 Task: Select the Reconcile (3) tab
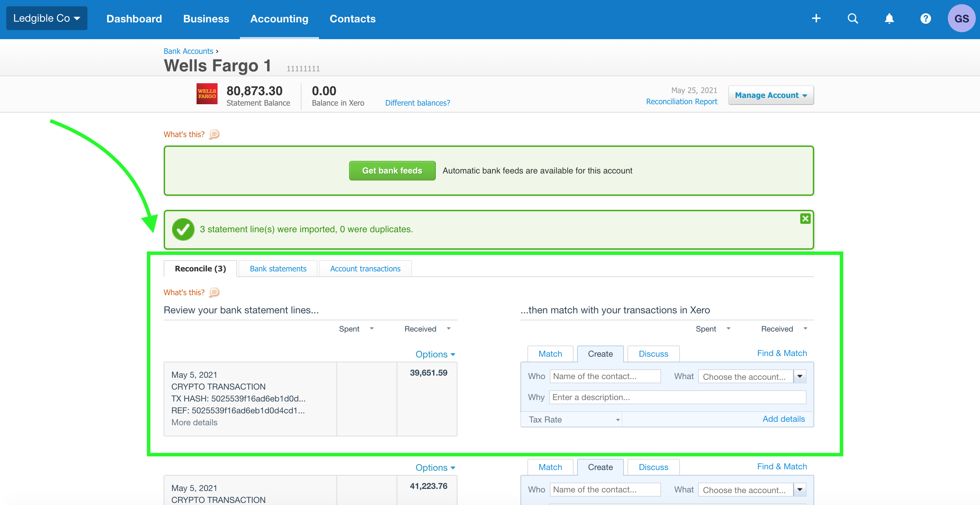(x=200, y=269)
